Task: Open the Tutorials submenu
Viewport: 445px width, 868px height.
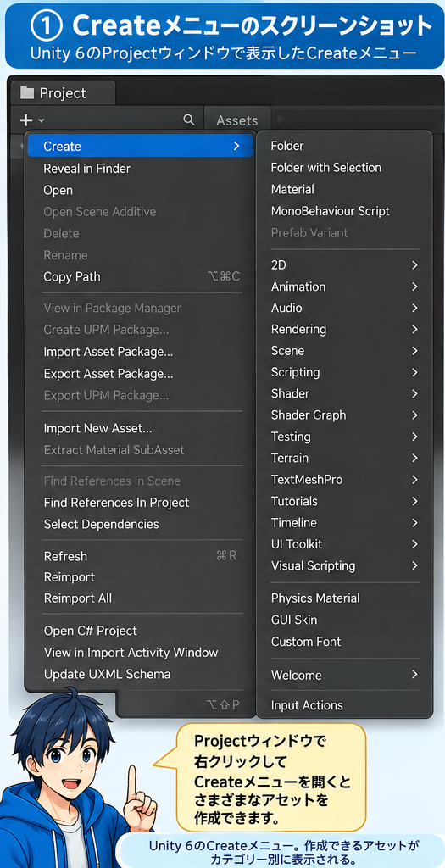Action: tap(344, 502)
